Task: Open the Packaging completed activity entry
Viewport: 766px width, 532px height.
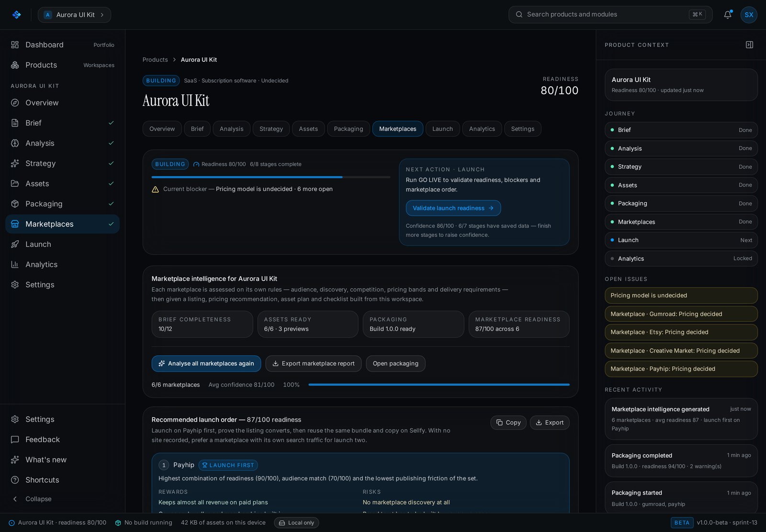Action: tap(681, 461)
